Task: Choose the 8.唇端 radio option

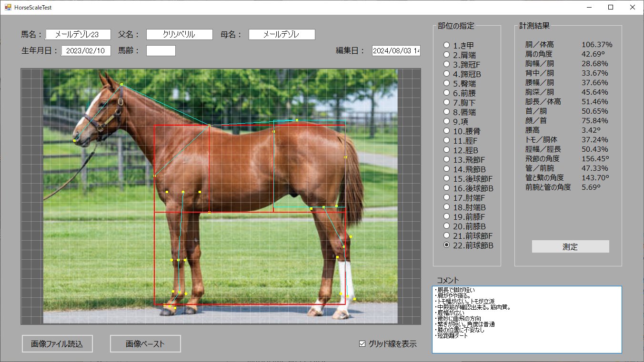Action: click(447, 112)
